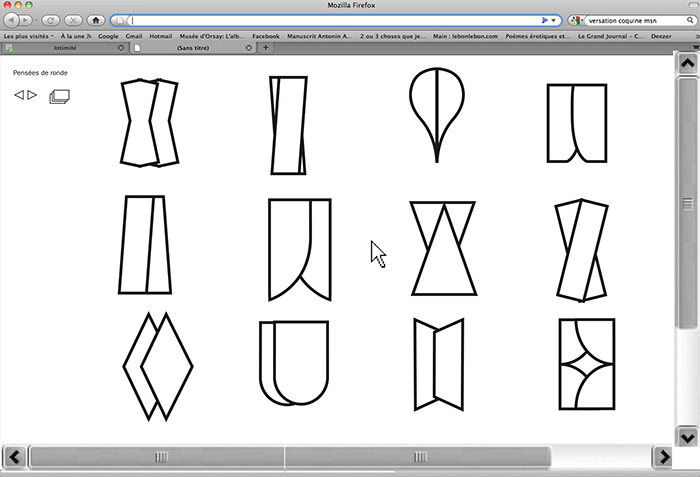Click into the URL address bar
This screenshot has width=700, height=477.
coord(330,19)
